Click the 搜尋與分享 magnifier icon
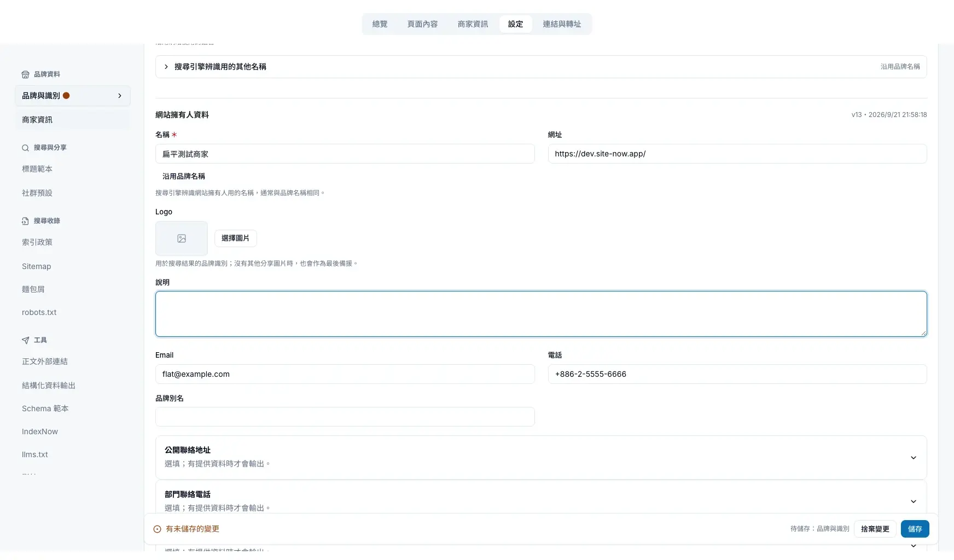The height and width of the screenshot is (560, 954). 25,148
